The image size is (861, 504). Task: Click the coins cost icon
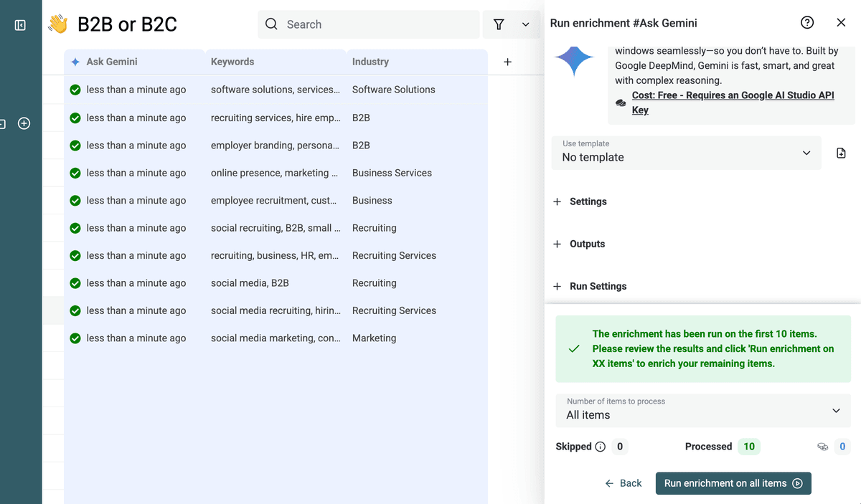[621, 103]
